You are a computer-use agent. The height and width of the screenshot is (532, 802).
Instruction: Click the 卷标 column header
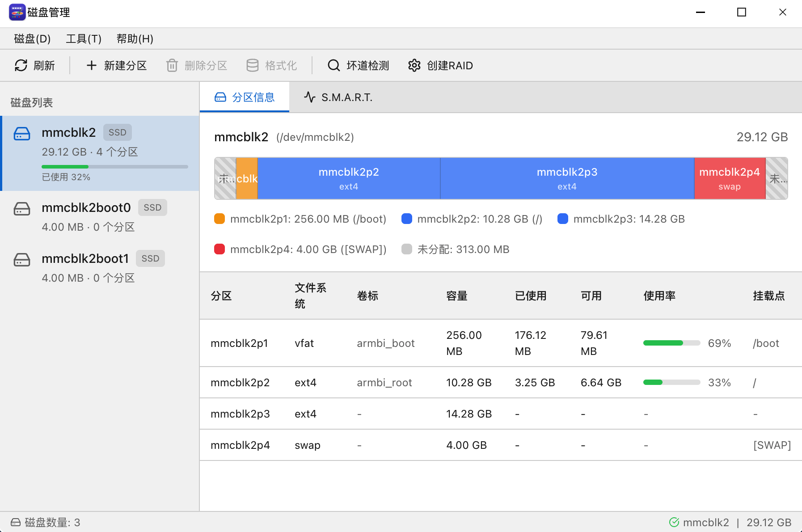coord(368,296)
